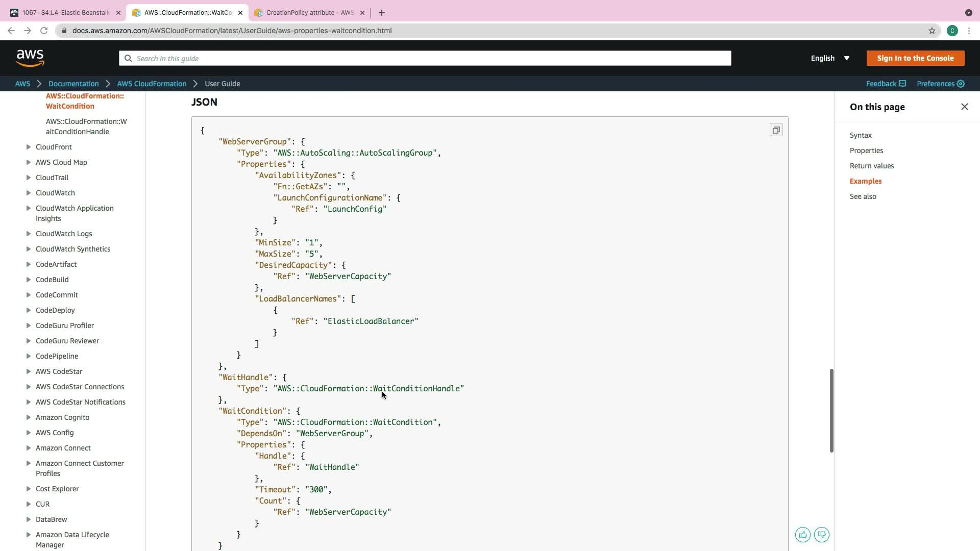Click the AWS logo

point(30,58)
